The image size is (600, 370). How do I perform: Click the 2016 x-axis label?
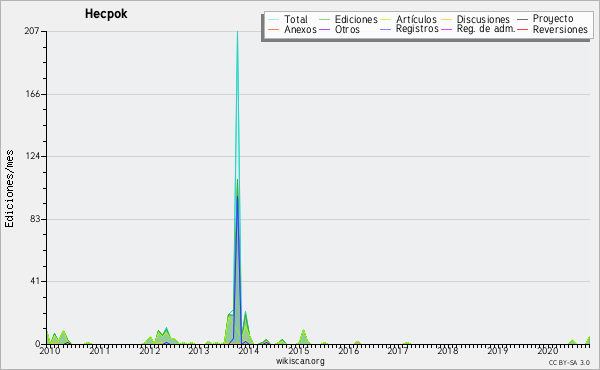(x=348, y=350)
